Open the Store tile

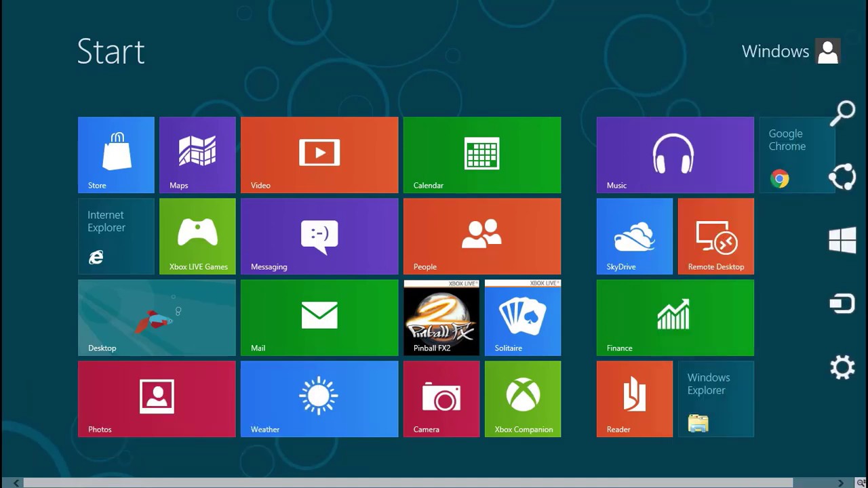(116, 155)
